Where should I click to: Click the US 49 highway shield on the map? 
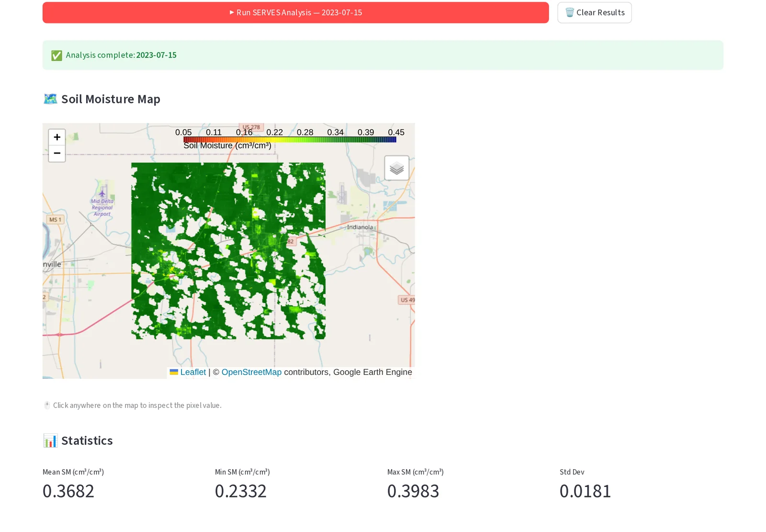click(407, 300)
